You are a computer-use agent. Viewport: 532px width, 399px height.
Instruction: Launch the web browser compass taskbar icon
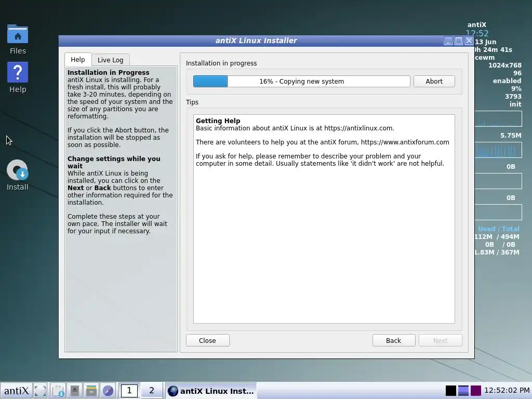(x=108, y=391)
